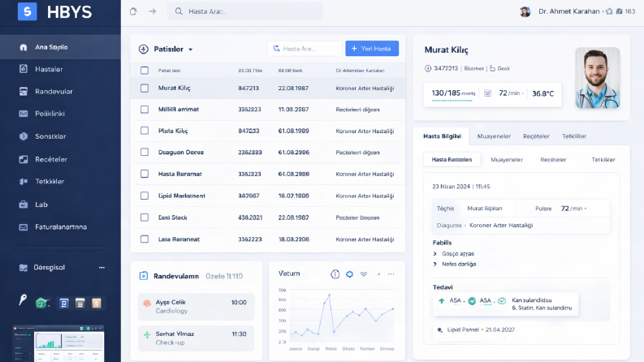Screen dimensions: 644x362
Task: Click the Lab sidebar icon
Action: click(24, 205)
